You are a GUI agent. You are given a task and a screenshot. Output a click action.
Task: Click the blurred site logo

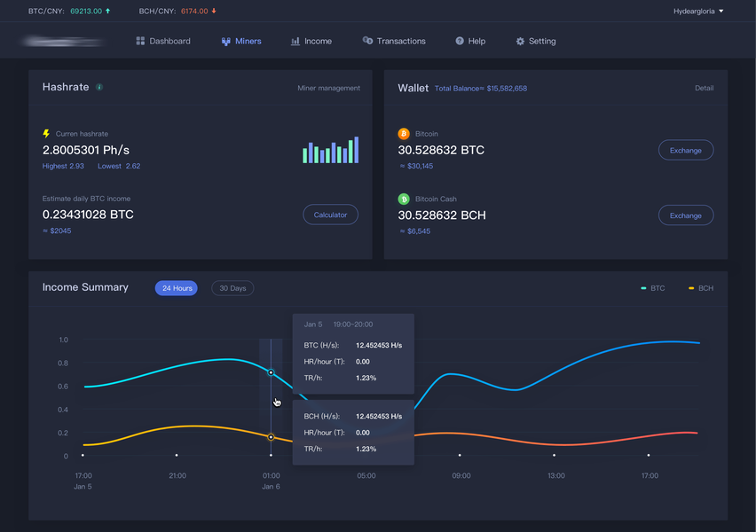63,42
